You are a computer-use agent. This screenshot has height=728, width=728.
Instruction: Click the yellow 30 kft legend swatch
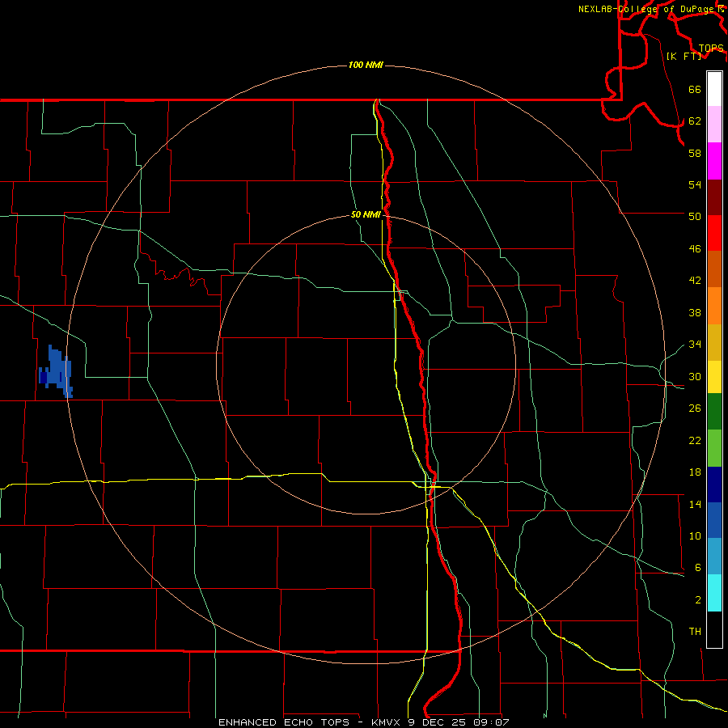tap(714, 376)
